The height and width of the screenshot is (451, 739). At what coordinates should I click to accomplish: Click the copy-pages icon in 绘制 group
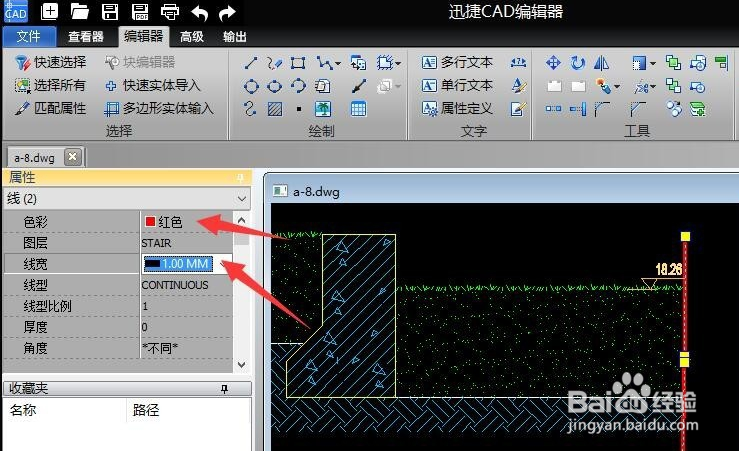click(x=322, y=86)
